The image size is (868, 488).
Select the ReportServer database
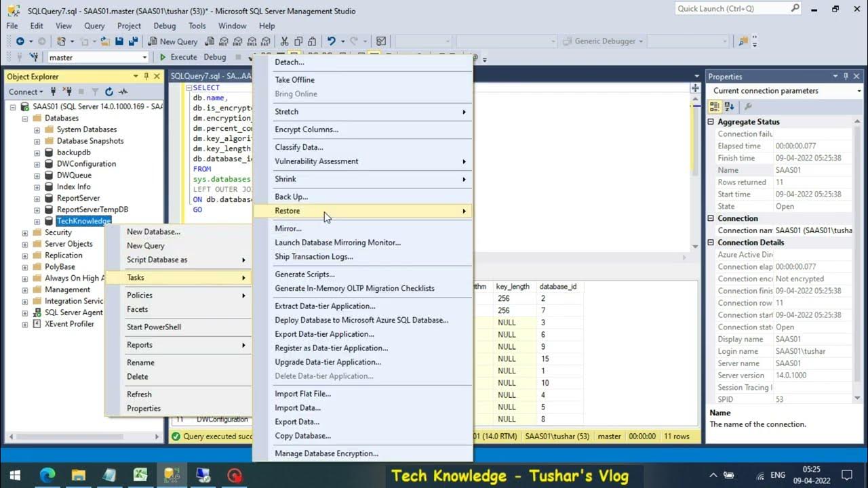pyautogui.click(x=78, y=198)
